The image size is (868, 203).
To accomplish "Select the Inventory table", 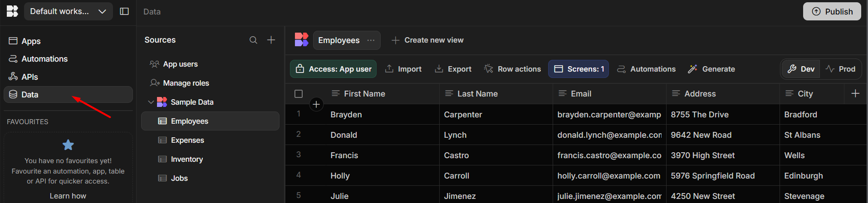I will 210,159.
